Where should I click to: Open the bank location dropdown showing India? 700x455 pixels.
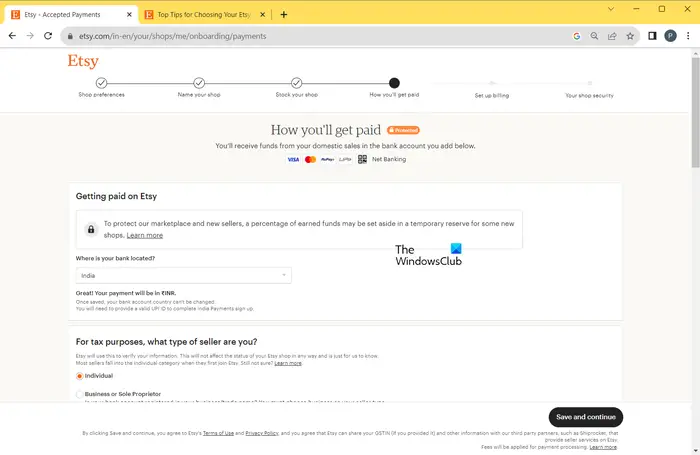tap(183, 276)
